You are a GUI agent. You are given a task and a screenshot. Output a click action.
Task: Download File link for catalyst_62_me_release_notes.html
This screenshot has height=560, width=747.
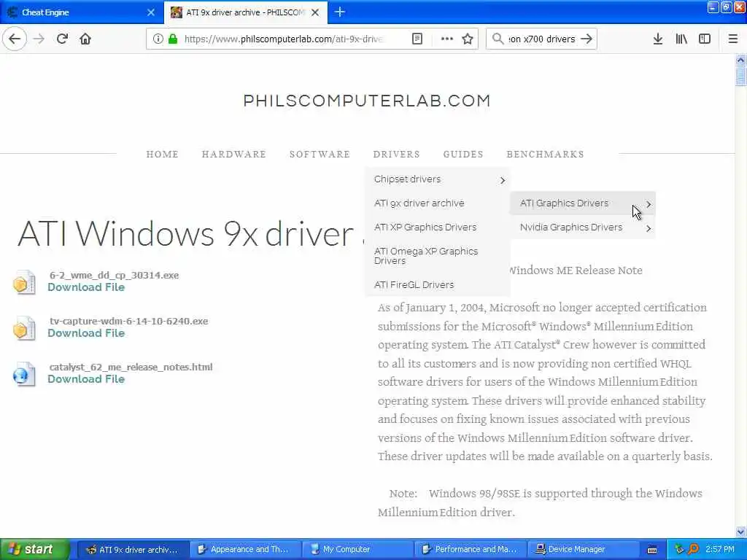pos(86,379)
